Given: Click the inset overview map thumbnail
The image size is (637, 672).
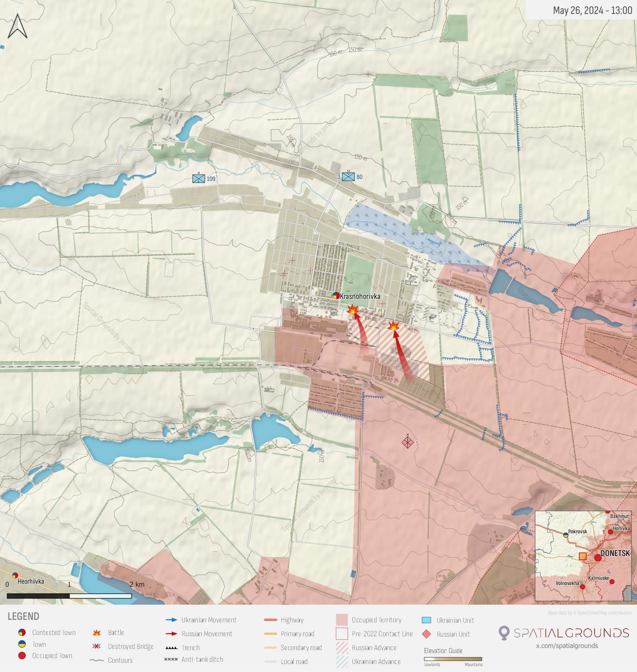Looking at the screenshot, I should click(x=583, y=556).
